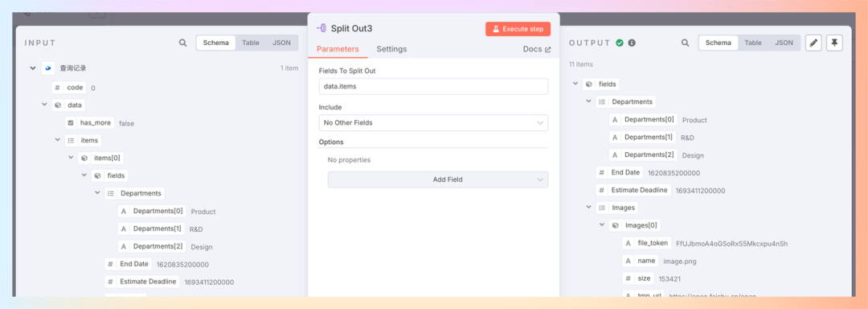Click the search icon in OUTPUT panel

(686, 43)
